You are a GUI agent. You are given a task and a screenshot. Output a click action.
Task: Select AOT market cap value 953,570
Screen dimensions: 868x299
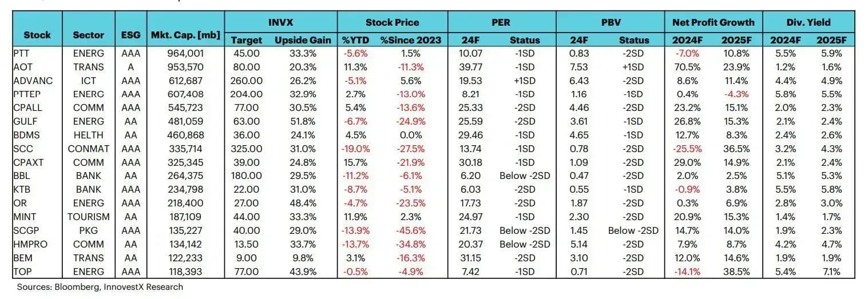coord(184,66)
